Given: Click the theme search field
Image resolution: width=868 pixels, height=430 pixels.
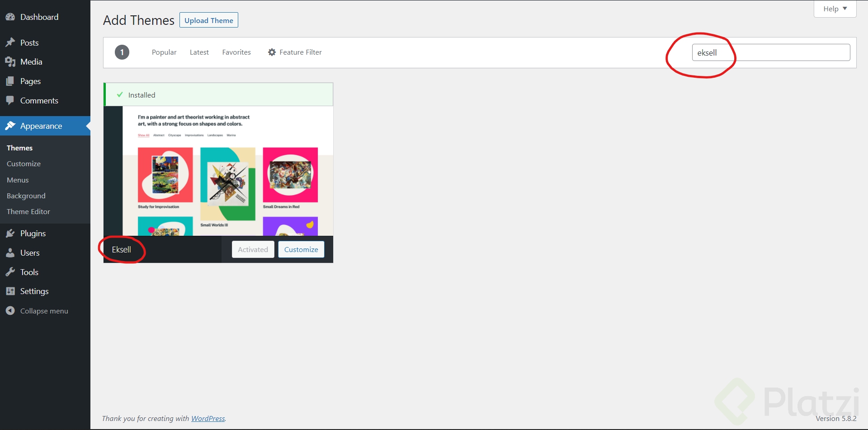Looking at the screenshot, I should (x=771, y=52).
